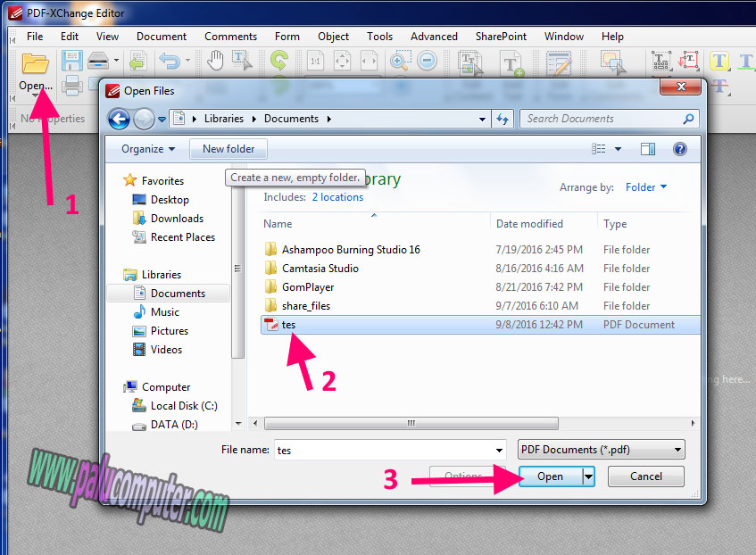Viewport: 756px width, 555px height.
Task: Click the Actual Size 1:1 icon
Action: 315,62
